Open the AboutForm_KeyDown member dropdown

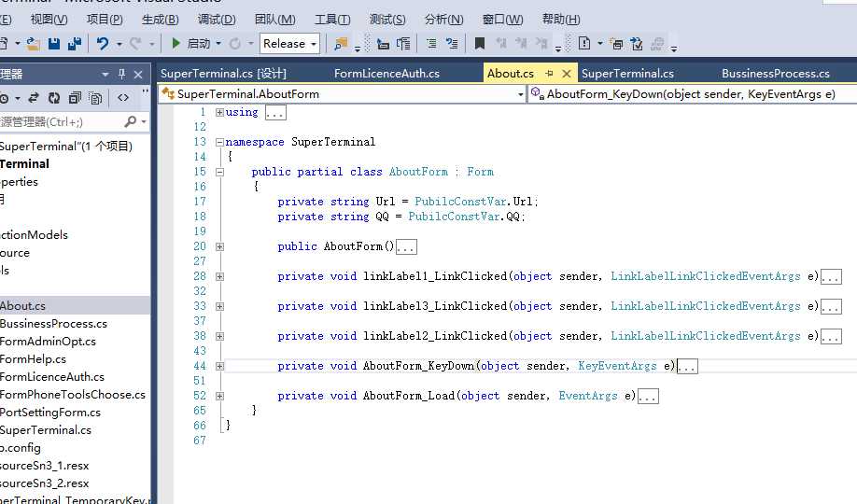(x=693, y=94)
